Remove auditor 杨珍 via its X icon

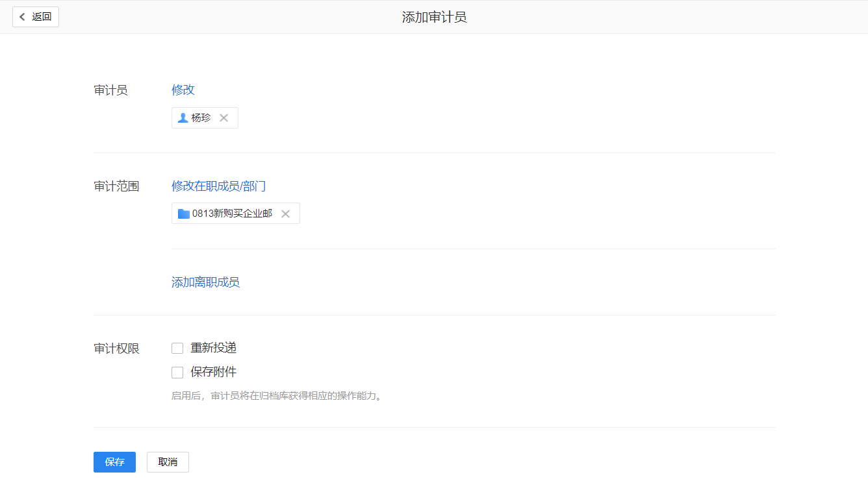(223, 117)
